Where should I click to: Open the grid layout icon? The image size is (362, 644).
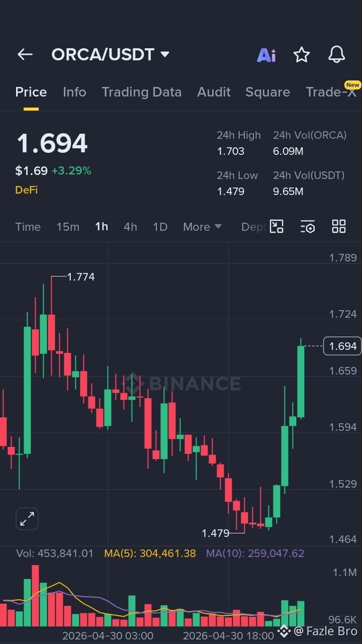339,226
